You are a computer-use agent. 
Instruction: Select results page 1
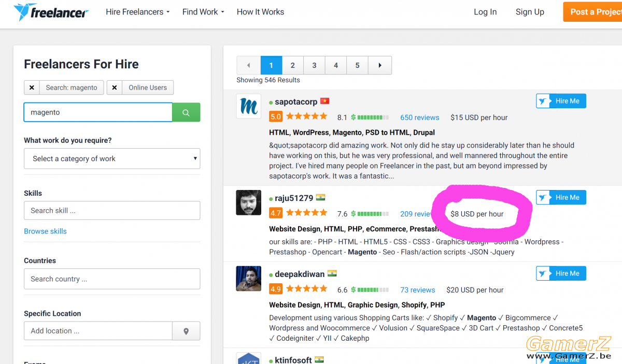coord(271,65)
